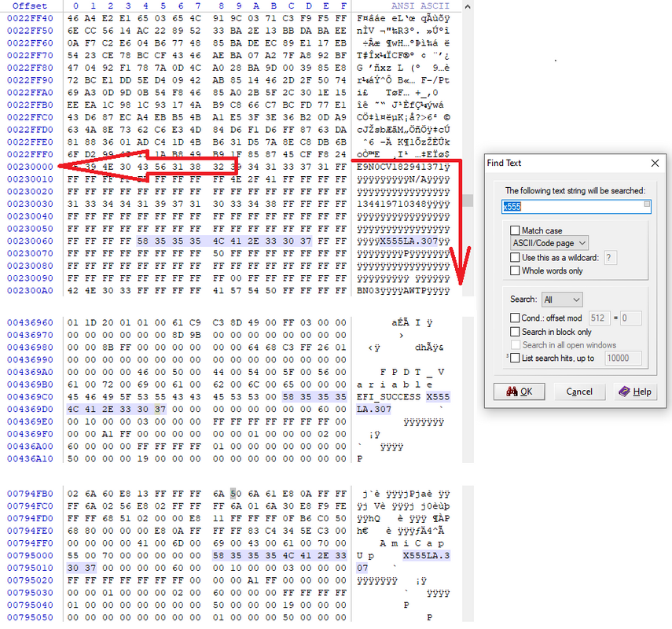The image size is (672, 629).
Task: Toggle Cond.: offset mod checkbox
Action: 515,318
